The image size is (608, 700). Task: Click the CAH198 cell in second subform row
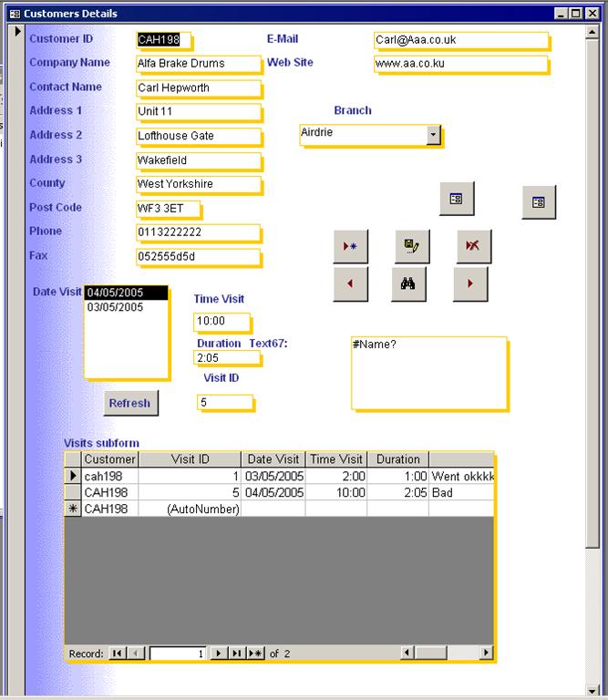coord(109,492)
